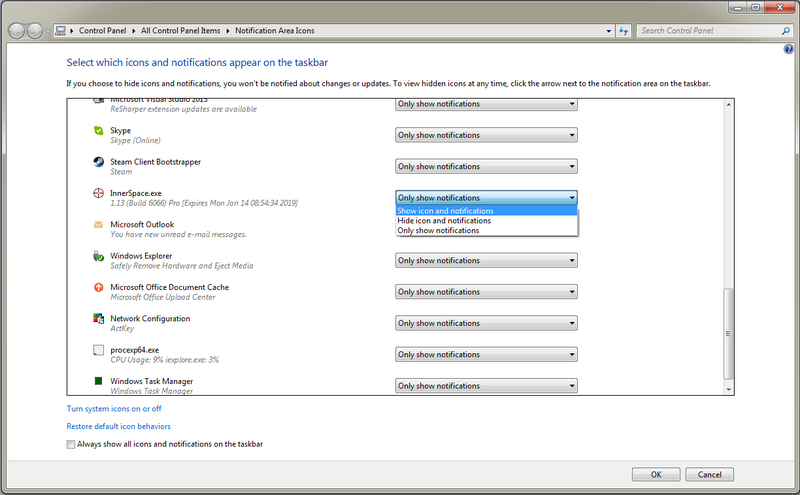Viewport: 800px width, 495px height.
Task: Click Restore default icon behaviors link
Action: click(118, 426)
